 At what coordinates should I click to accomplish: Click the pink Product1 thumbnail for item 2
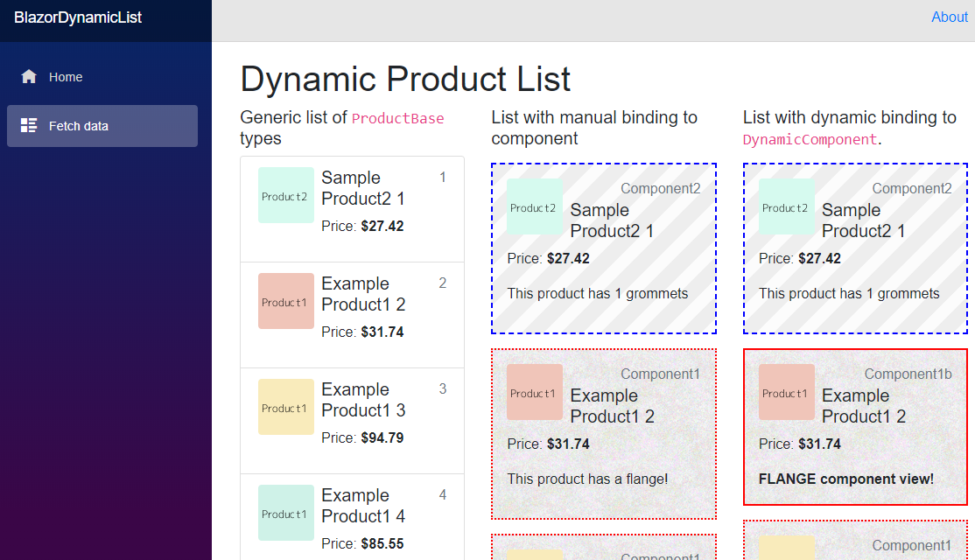click(286, 301)
